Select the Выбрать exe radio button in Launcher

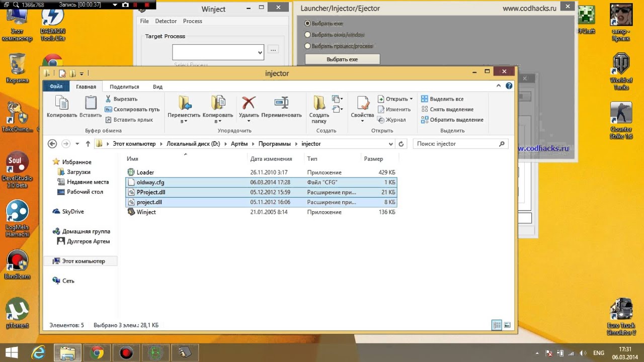(308, 24)
